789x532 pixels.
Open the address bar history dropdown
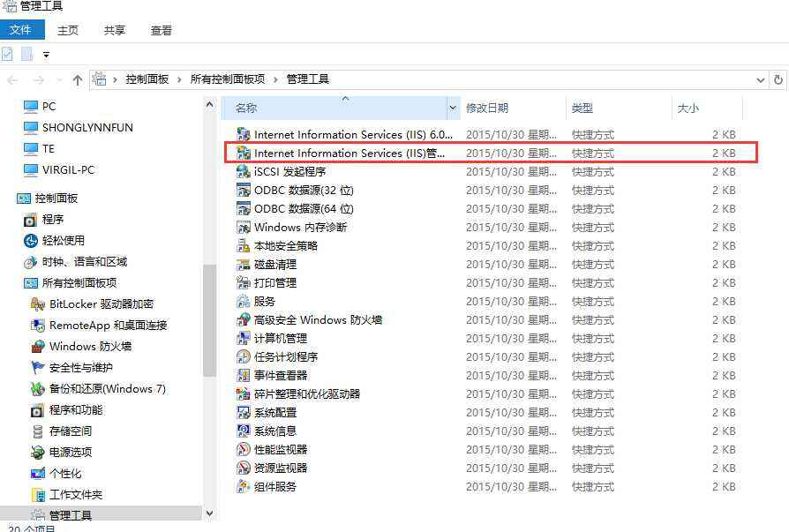[761, 80]
